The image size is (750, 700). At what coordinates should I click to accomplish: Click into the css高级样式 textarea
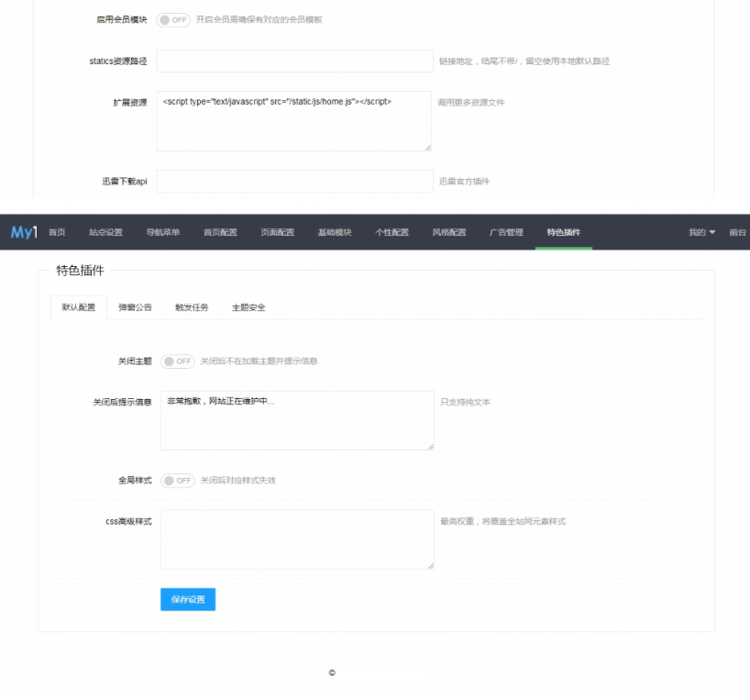tap(297, 539)
